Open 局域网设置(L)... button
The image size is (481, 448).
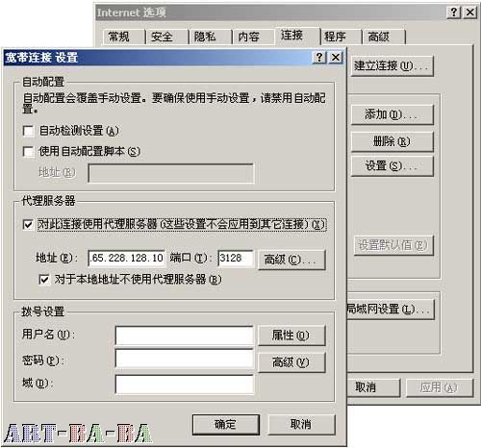point(391,310)
